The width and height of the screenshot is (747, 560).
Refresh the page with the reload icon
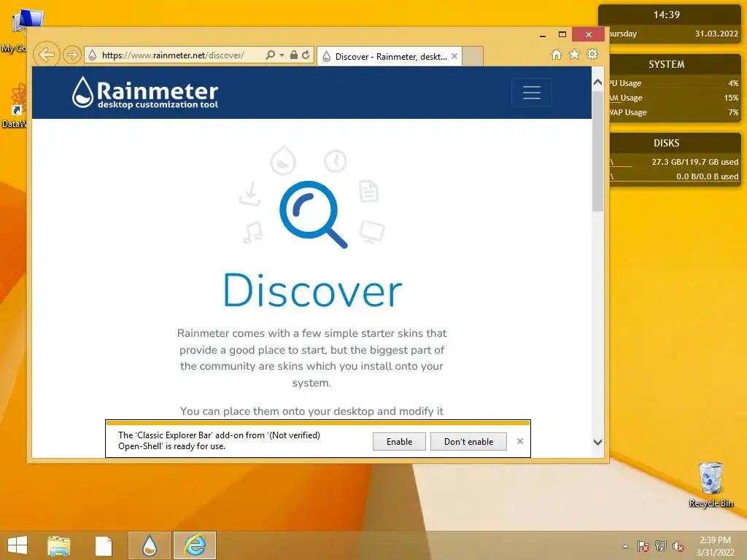click(x=306, y=55)
